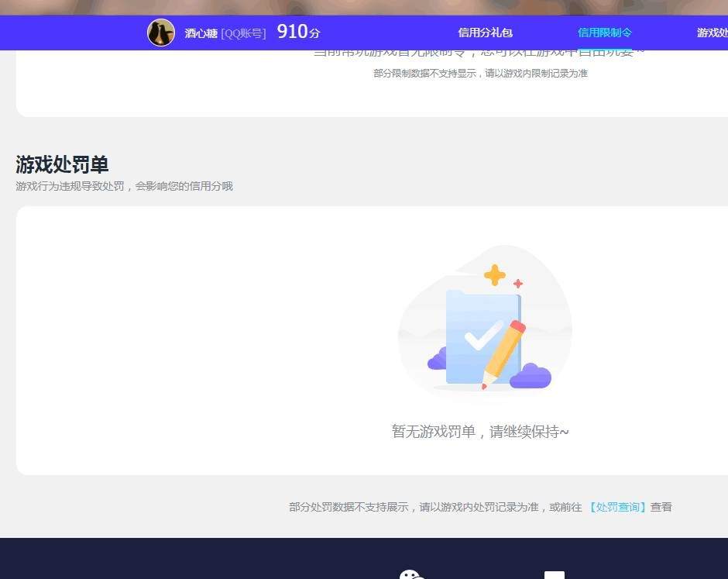Click the username 酒心糖
The width and height of the screenshot is (728, 579).
[201, 33]
